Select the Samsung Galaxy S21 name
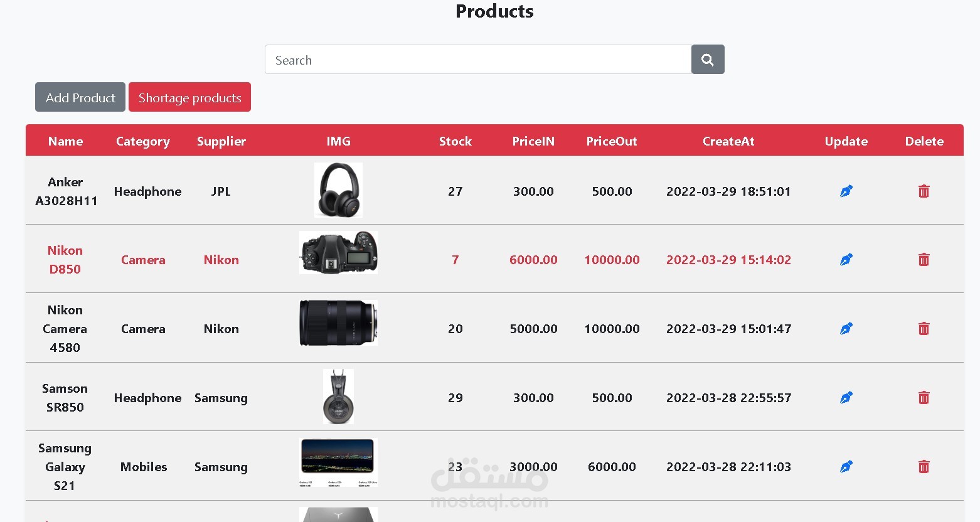 tap(65, 467)
